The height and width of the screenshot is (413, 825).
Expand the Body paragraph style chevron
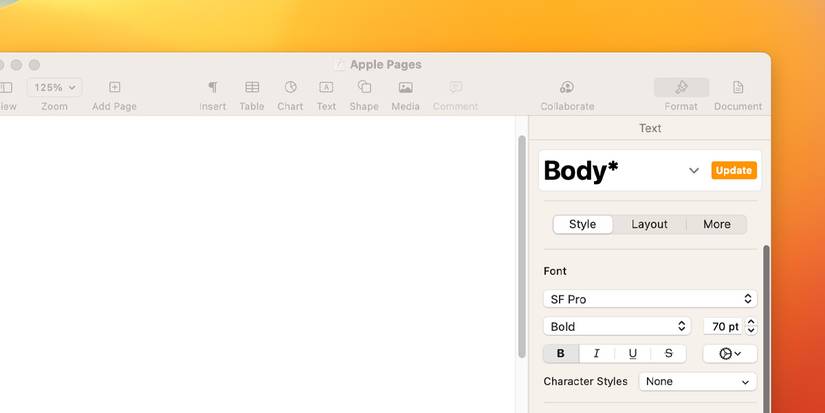694,170
